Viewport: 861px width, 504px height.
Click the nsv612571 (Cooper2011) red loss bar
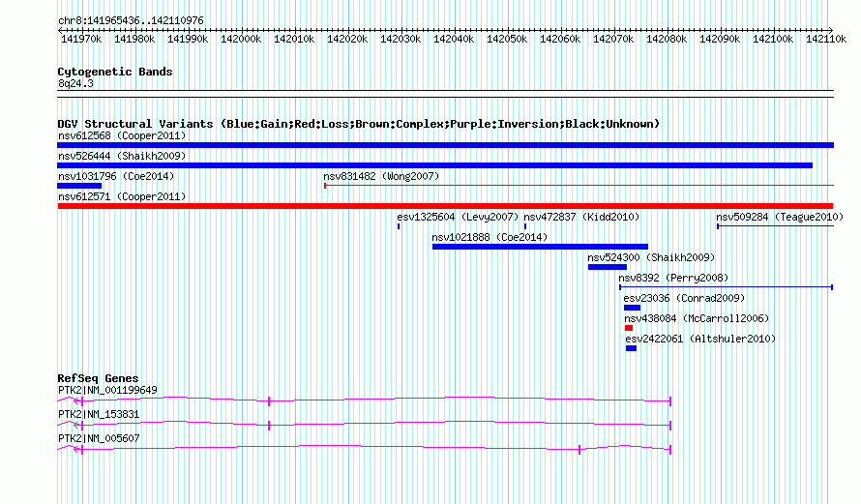(x=445, y=206)
